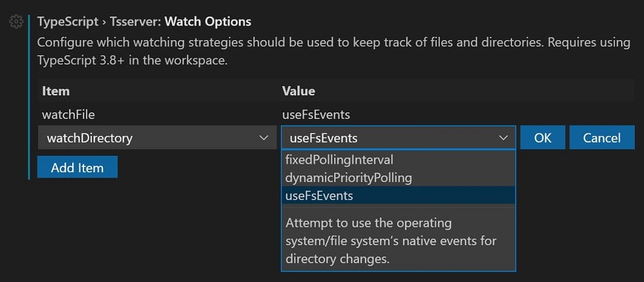The image size is (644, 282).
Task: Select the fixedPollingInterval option
Action: (339, 160)
